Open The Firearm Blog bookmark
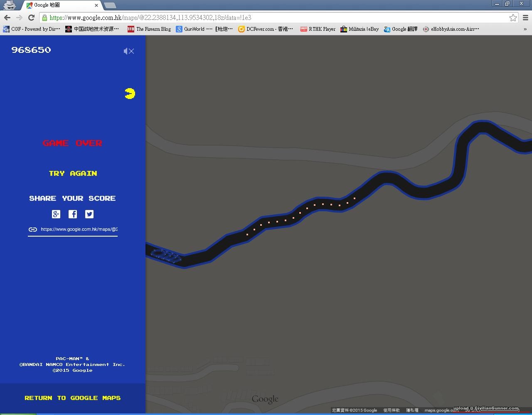Screen dimensions: 532x415 tap(149, 29)
